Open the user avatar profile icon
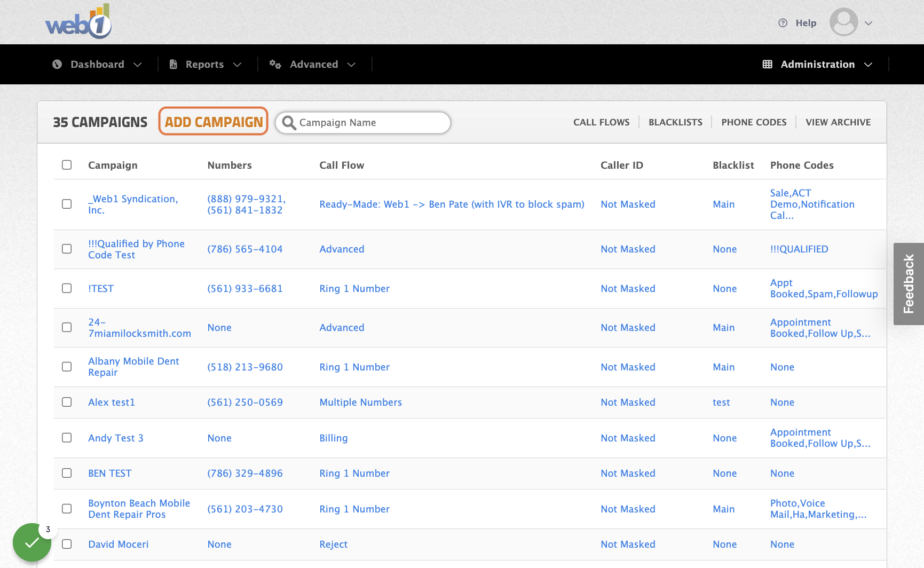The height and width of the screenshot is (568, 924). 843,22
